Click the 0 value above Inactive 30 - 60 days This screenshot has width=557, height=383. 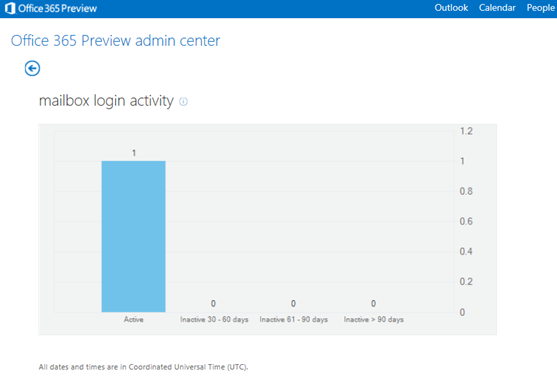(213, 303)
